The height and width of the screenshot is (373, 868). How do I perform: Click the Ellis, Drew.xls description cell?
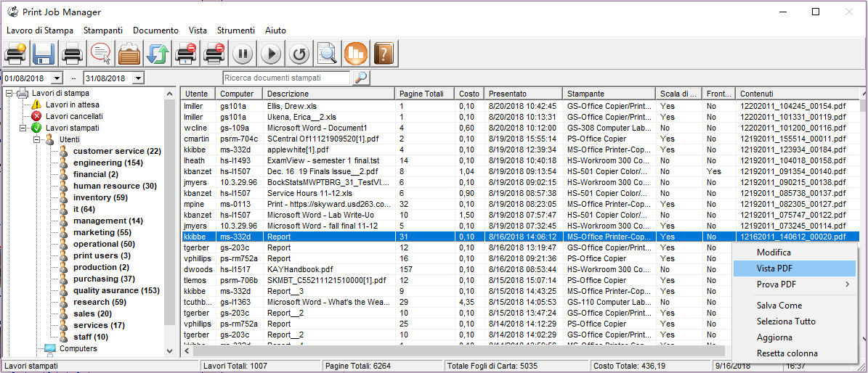coord(328,106)
